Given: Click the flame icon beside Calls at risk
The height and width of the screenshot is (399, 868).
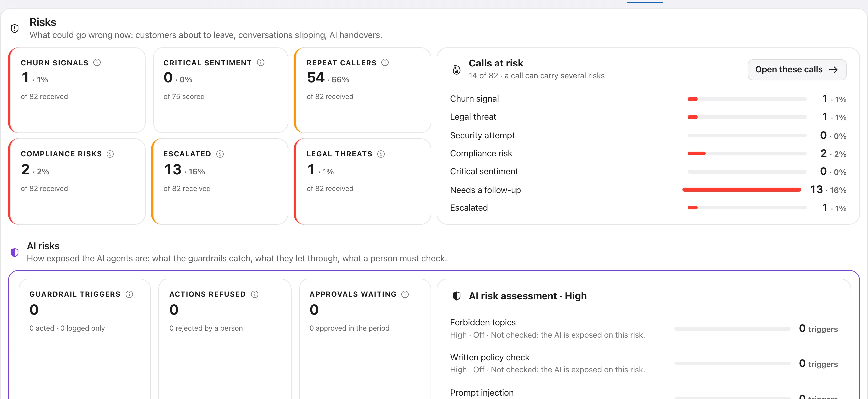Looking at the screenshot, I should [x=456, y=70].
